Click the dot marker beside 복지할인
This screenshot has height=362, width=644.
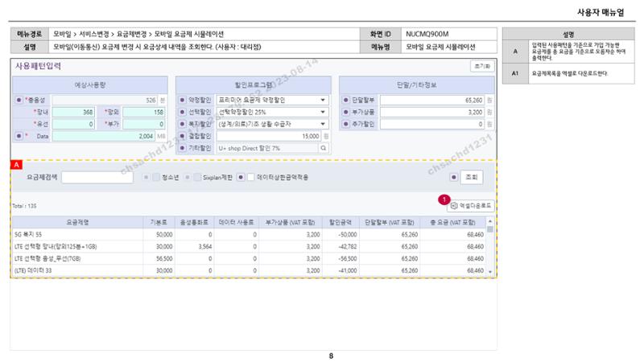point(183,124)
